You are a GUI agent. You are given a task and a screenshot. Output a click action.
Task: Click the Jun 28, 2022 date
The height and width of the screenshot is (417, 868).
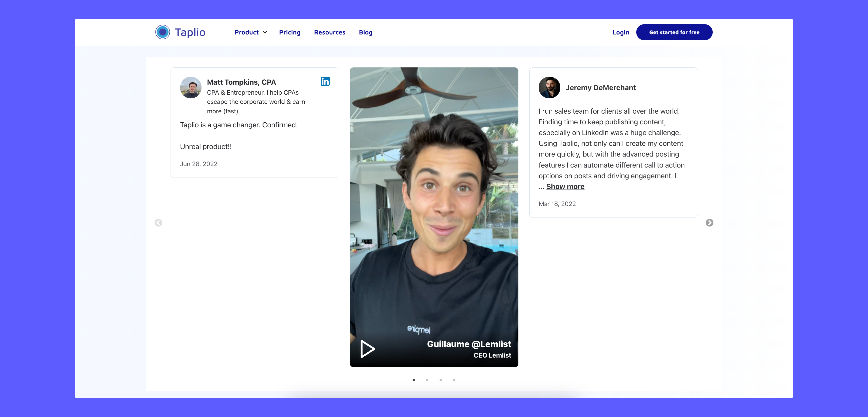tap(199, 164)
